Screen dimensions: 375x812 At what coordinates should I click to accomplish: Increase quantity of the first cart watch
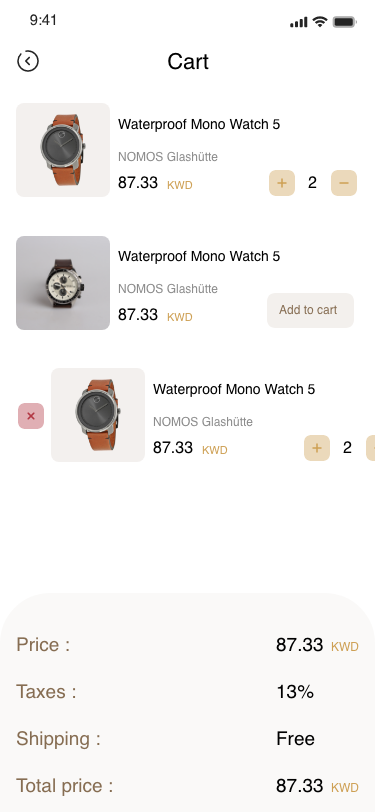(x=282, y=183)
